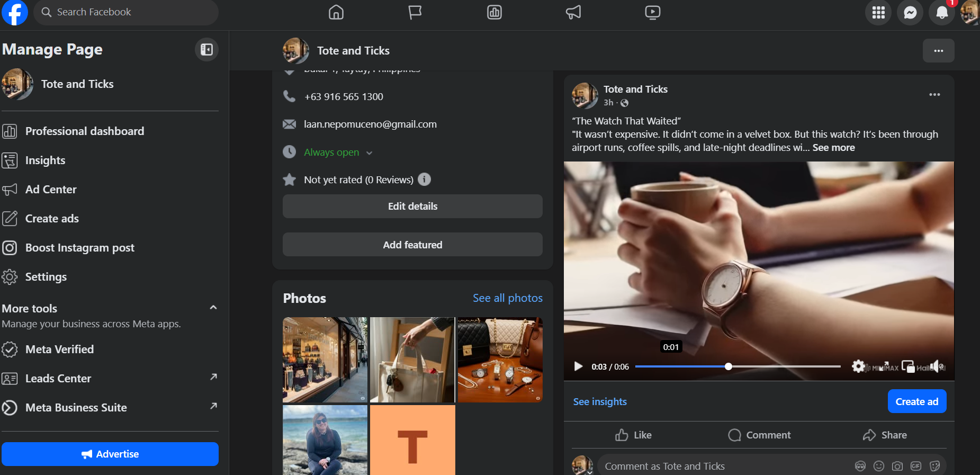Click the Edit details button
Screen dimensions: 980x475
coord(412,207)
